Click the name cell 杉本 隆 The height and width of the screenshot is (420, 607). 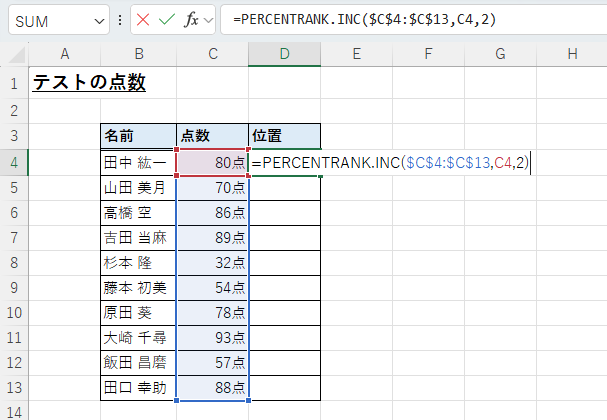pos(137,262)
